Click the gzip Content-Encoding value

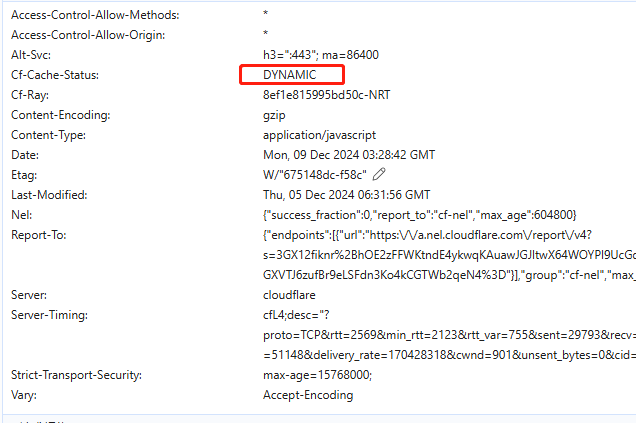point(274,115)
